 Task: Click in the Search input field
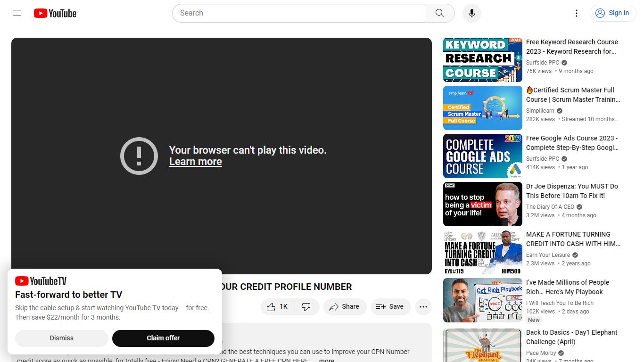(298, 13)
